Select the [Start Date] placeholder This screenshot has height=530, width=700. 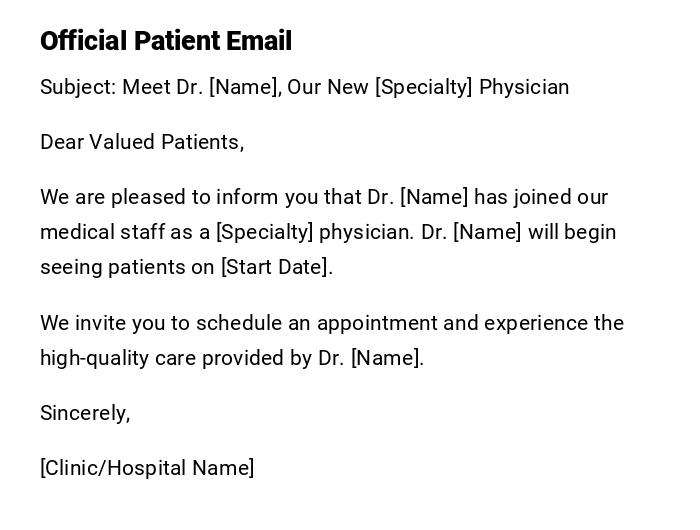(277, 267)
